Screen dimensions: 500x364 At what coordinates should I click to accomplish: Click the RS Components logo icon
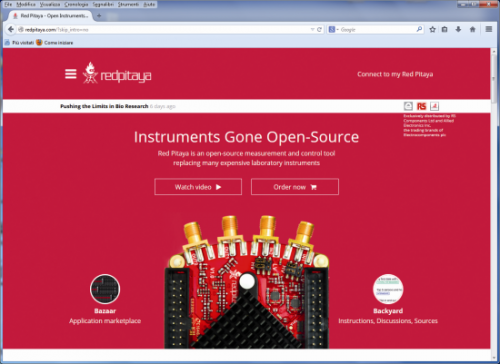(x=421, y=106)
